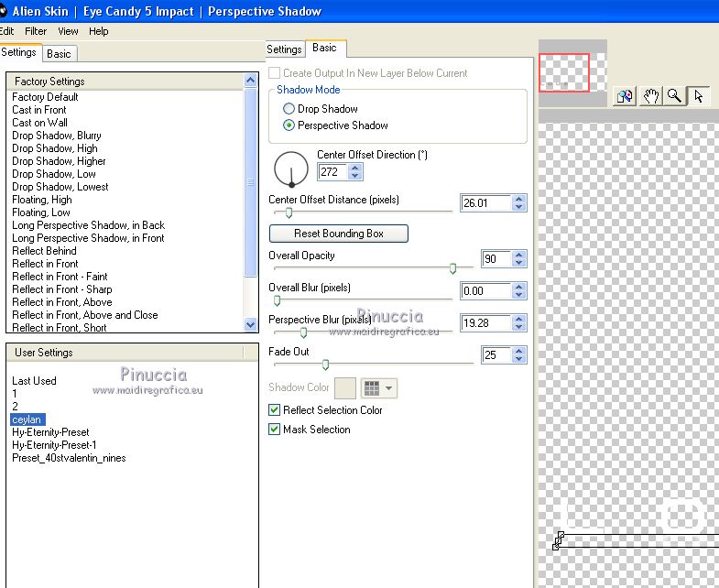This screenshot has height=588, width=719.
Task: Click the Perspective Blur value field
Action: coord(486,323)
